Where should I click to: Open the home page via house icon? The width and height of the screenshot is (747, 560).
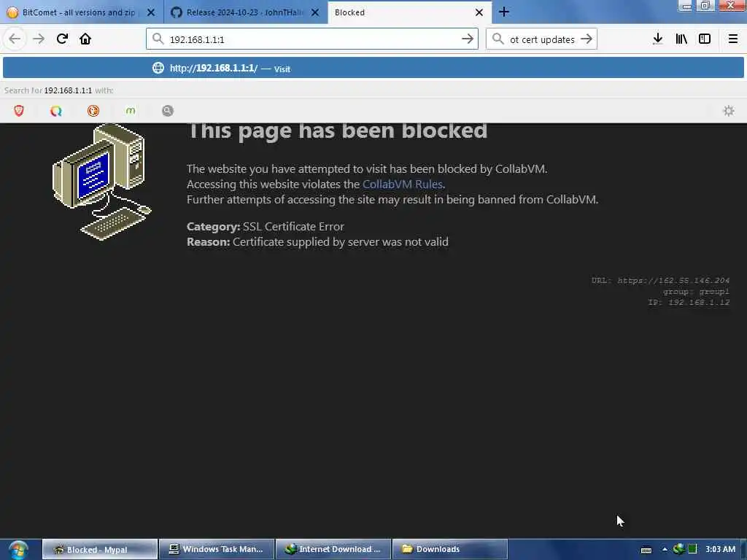pos(85,39)
